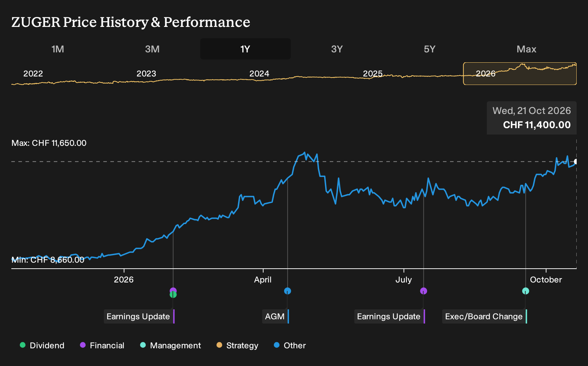
Task: Click 2023 on the overview timeline
Action: 146,74
